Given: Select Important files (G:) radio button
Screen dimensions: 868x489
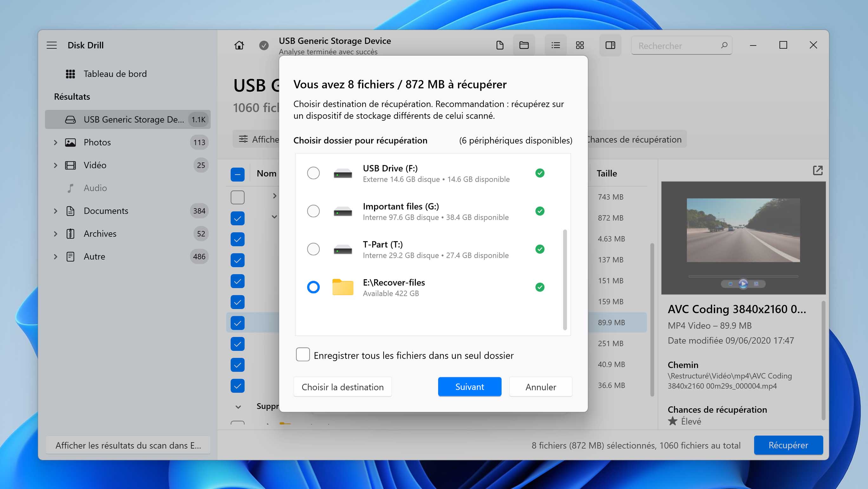Looking at the screenshot, I should [x=313, y=211].
